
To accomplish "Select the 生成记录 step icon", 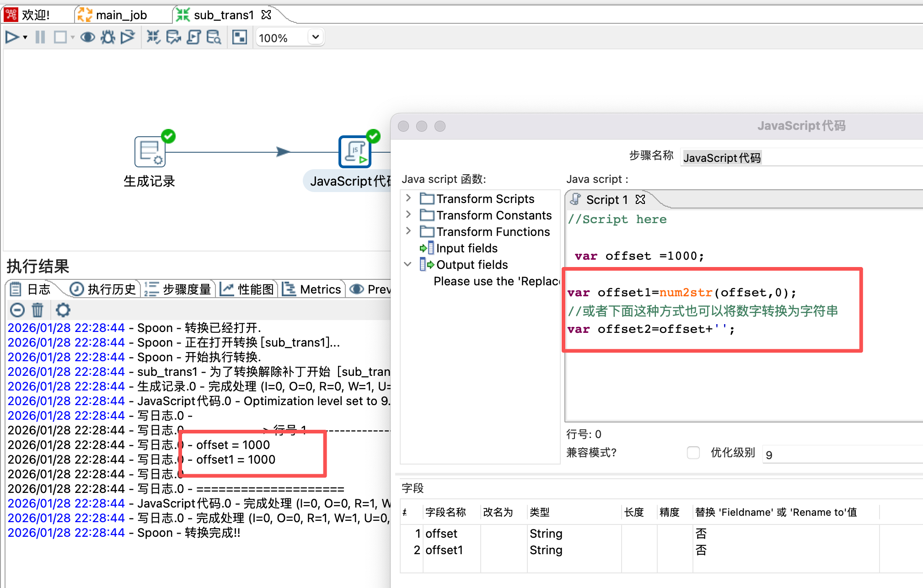I will 150,152.
